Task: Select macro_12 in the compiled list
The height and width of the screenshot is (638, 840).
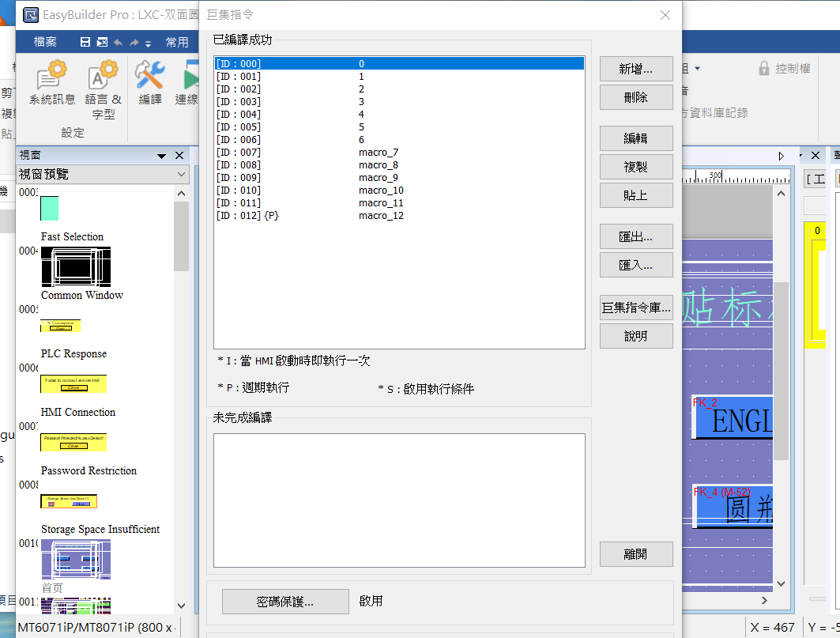Action: [381, 216]
